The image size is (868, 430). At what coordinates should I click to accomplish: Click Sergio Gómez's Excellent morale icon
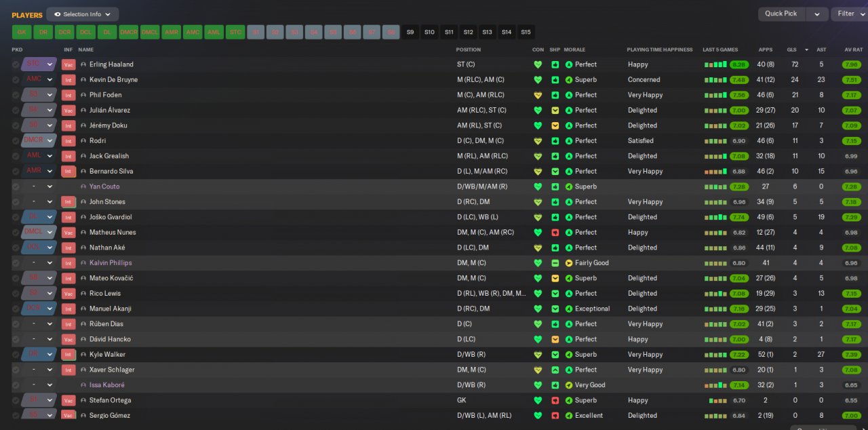coord(569,415)
